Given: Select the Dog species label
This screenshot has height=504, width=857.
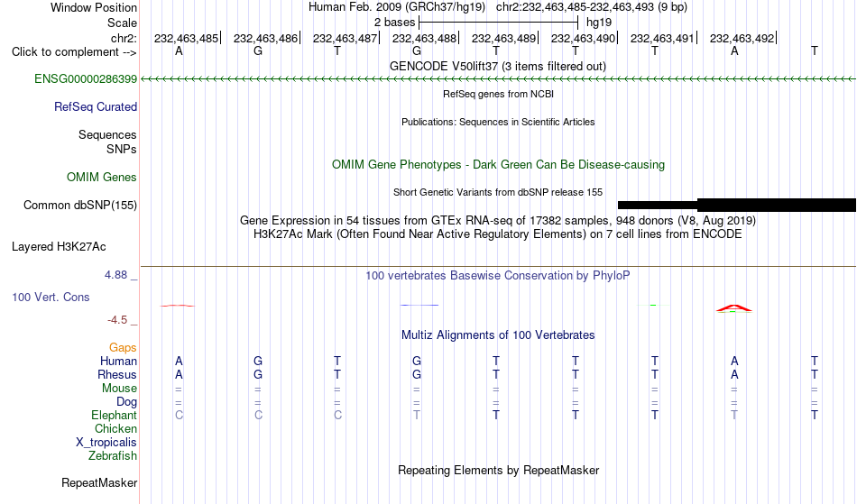Looking at the screenshot, I should [x=127, y=402].
